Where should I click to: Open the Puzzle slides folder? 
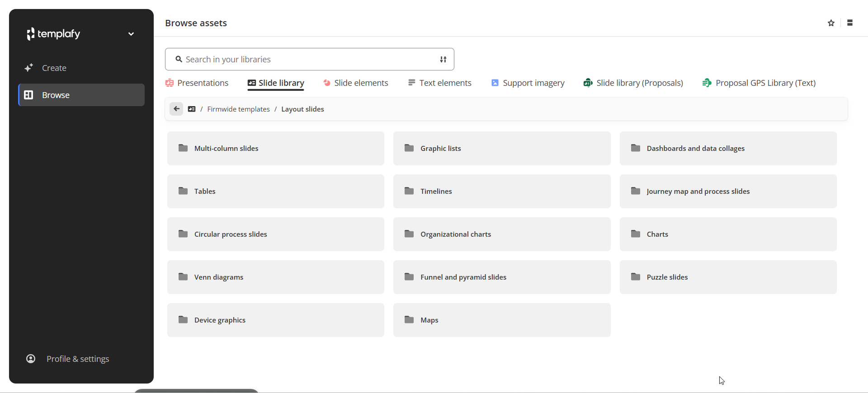tap(728, 277)
